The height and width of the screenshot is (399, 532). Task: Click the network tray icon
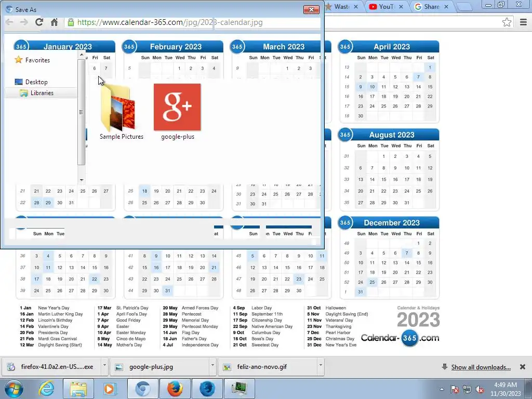pos(467,389)
